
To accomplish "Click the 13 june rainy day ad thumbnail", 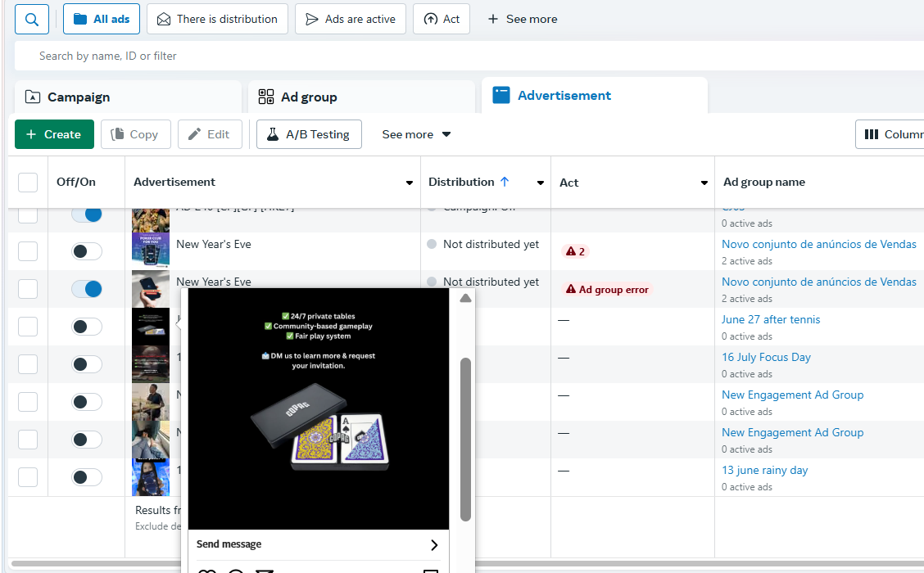I will pyautogui.click(x=150, y=477).
